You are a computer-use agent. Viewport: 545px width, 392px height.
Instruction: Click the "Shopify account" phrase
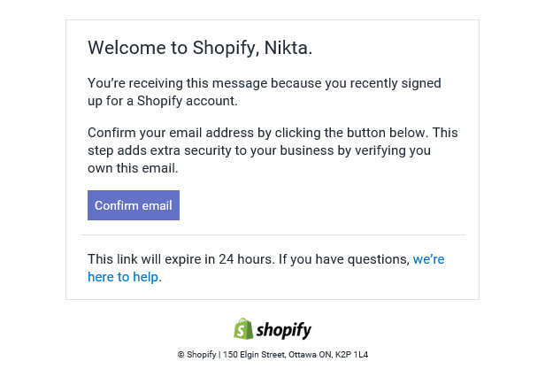186,101
